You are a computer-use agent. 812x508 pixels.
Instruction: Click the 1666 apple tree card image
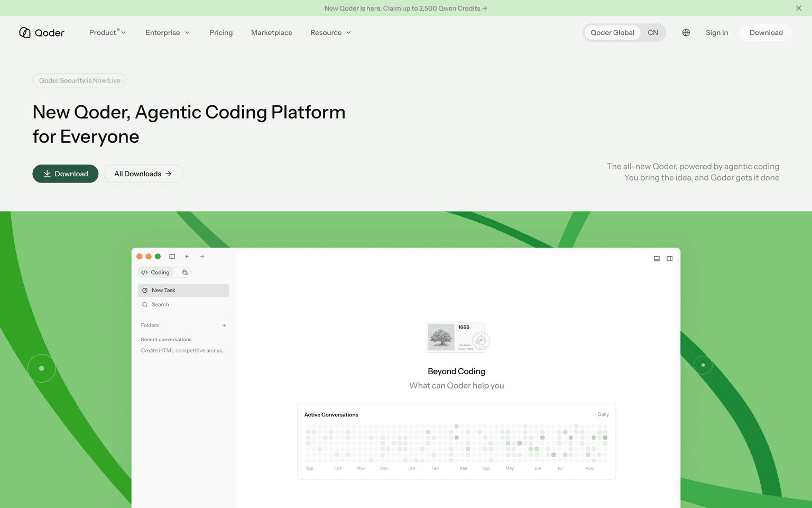pyautogui.click(x=458, y=338)
